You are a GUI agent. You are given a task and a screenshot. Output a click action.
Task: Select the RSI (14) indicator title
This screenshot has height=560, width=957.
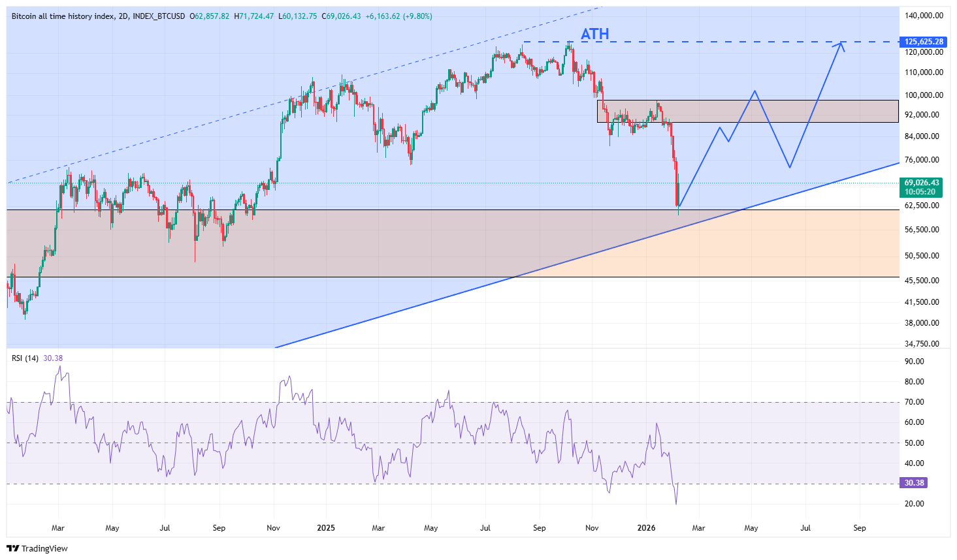click(x=25, y=358)
